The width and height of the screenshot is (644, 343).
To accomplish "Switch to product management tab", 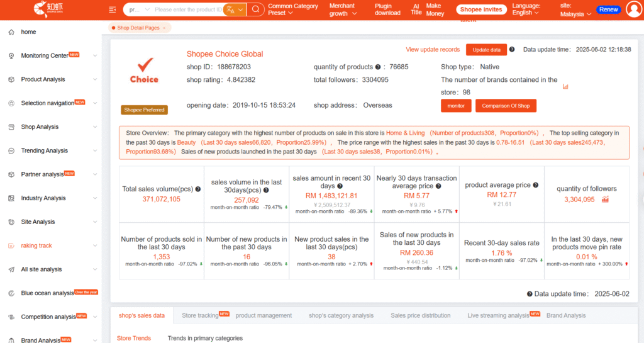I will pyautogui.click(x=264, y=315).
